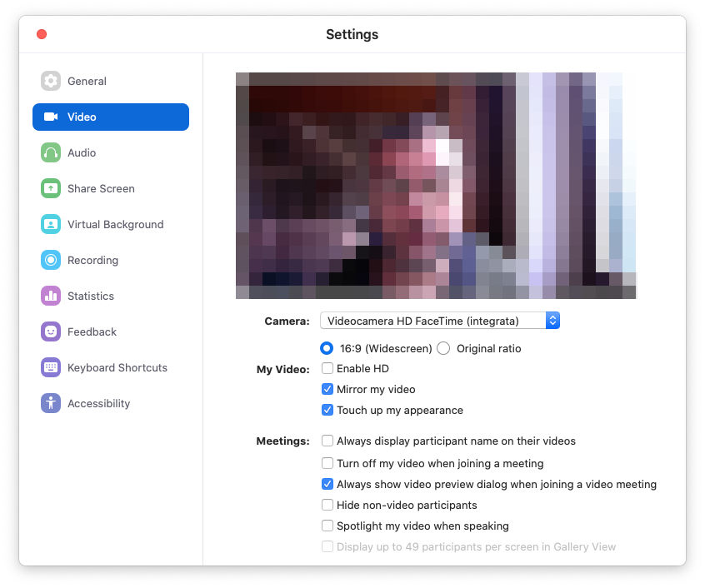Viewport: 705px width, 588px height.
Task: Enable Hide non-video participants
Action: point(328,505)
